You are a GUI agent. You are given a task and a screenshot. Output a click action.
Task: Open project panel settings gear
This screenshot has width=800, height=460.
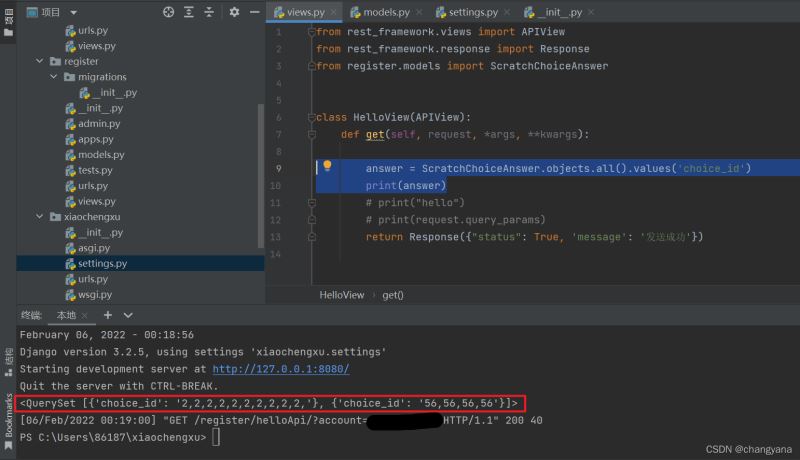pos(234,12)
